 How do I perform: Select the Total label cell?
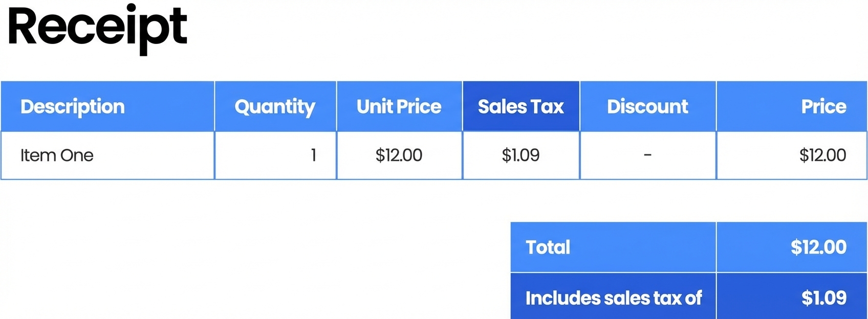pos(548,247)
